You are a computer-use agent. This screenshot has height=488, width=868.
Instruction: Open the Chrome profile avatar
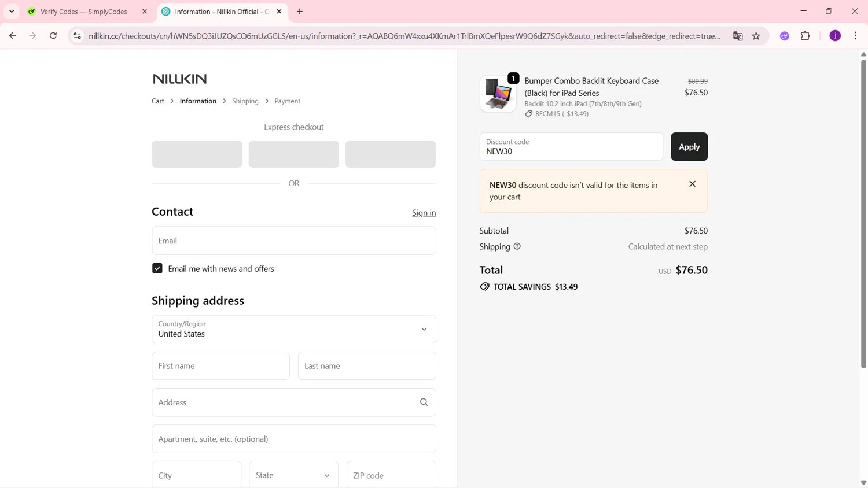835,36
